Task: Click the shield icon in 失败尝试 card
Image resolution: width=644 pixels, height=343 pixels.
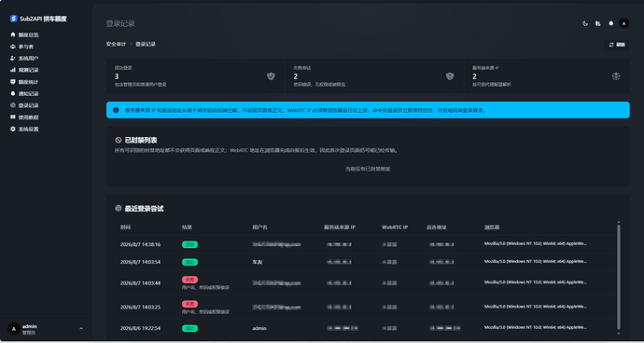Action: (x=450, y=75)
